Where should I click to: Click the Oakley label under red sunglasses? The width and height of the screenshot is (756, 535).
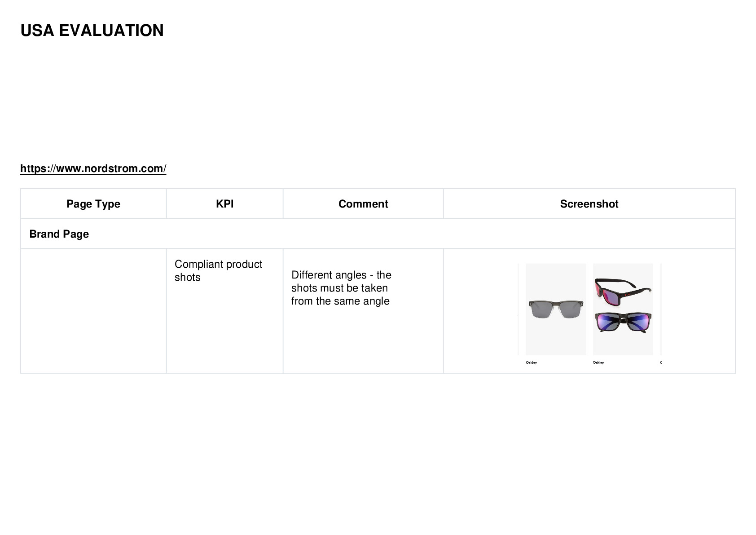(598, 363)
